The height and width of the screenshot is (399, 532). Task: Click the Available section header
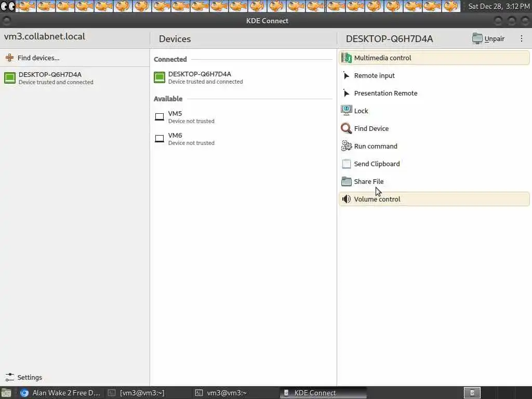[168, 99]
